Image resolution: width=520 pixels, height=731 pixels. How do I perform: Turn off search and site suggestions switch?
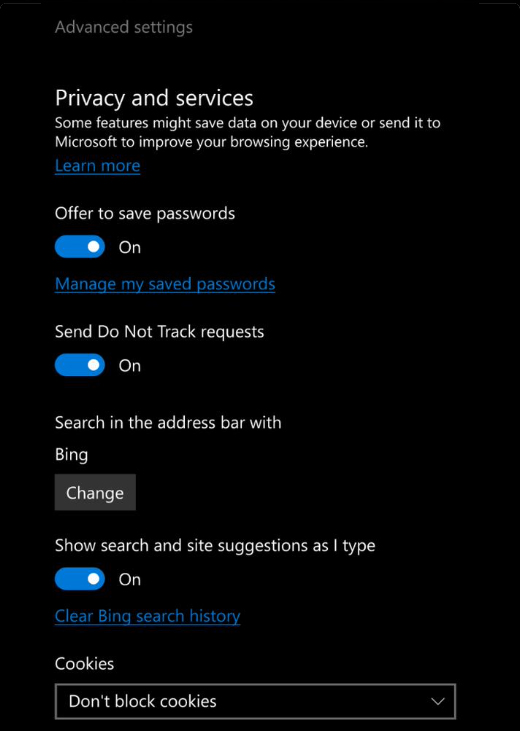point(80,579)
